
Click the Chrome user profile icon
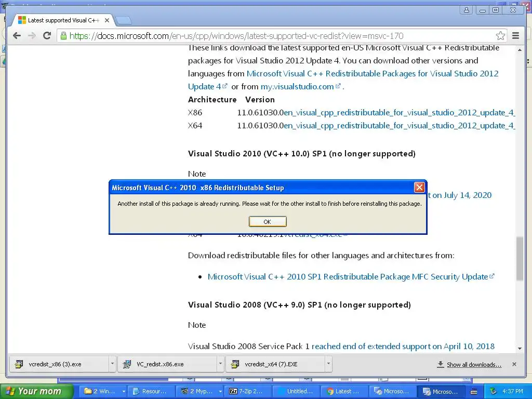click(x=467, y=10)
